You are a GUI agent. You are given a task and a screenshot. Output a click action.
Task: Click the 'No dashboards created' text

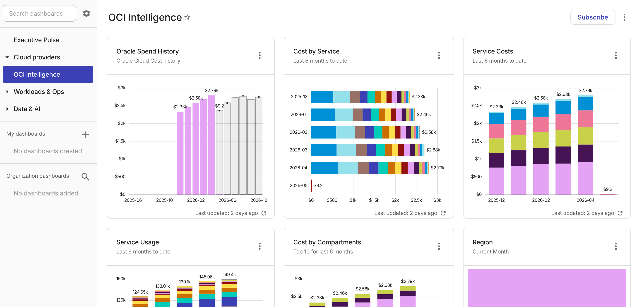pyautogui.click(x=48, y=151)
